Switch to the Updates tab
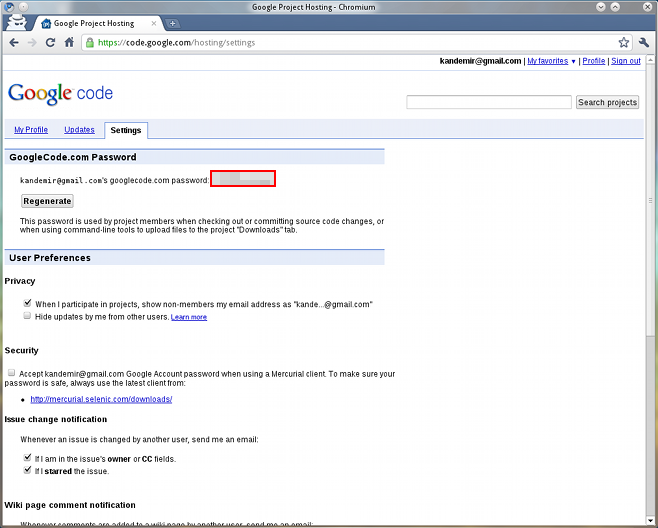 click(x=79, y=130)
